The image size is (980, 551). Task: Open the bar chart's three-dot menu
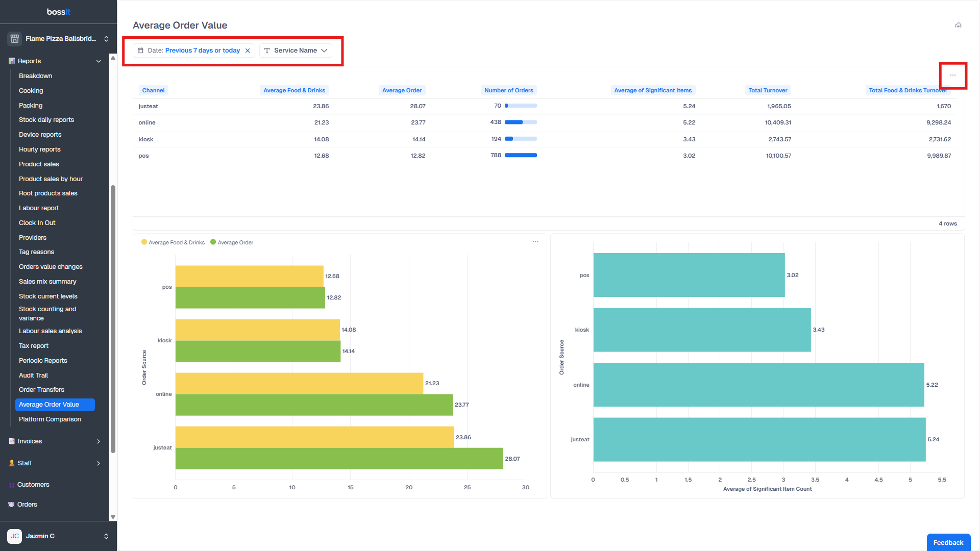(x=535, y=242)
